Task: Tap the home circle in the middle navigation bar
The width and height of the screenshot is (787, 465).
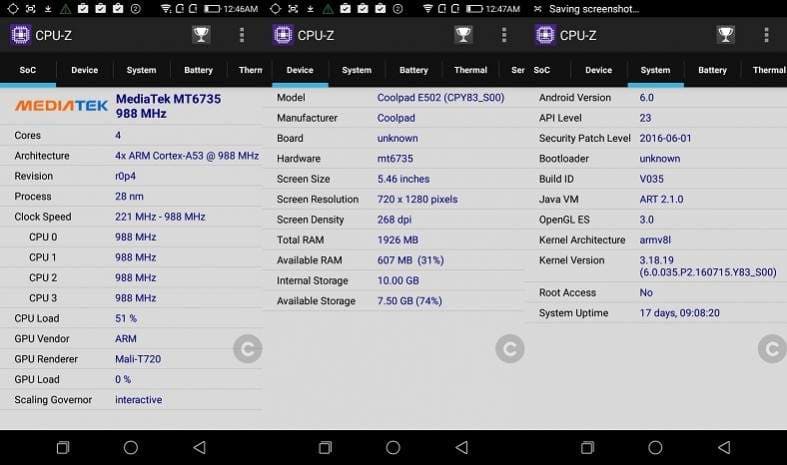Action: tap(393, 447)
